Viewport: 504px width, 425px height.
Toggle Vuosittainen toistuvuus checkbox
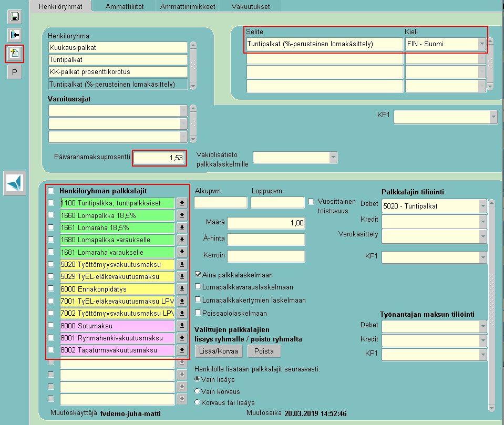pos(311,202)
